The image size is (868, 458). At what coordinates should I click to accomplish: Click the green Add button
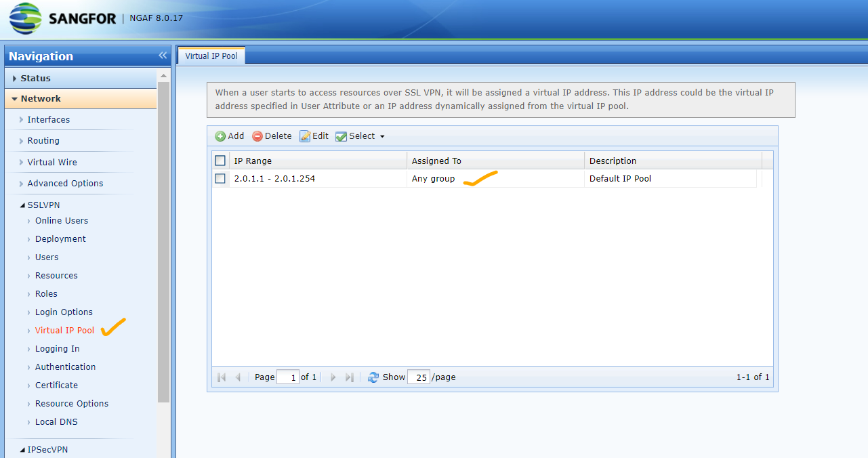pyautogui.click(x=230, y=136)
